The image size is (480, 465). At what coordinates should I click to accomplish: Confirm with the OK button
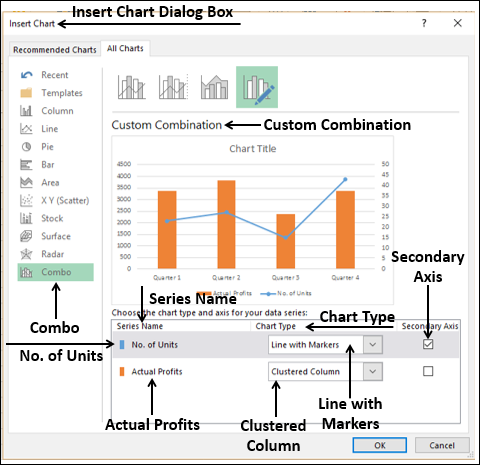tap(380, 445)
